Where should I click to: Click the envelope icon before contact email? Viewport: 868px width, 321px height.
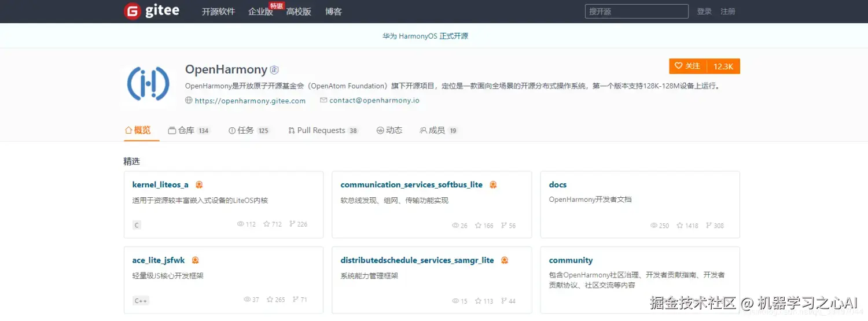tap(323, 100)
